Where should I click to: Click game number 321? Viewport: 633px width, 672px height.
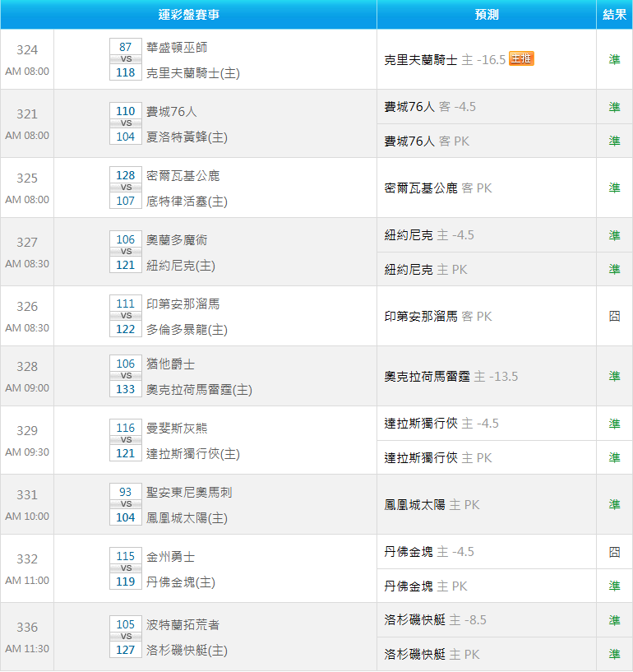27,114
